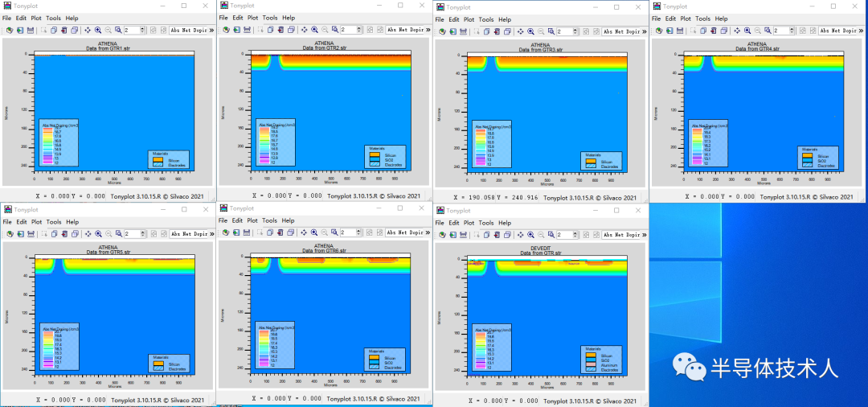
Task: Click the import structure icon in GTR1 window
Action: point(20,31)
